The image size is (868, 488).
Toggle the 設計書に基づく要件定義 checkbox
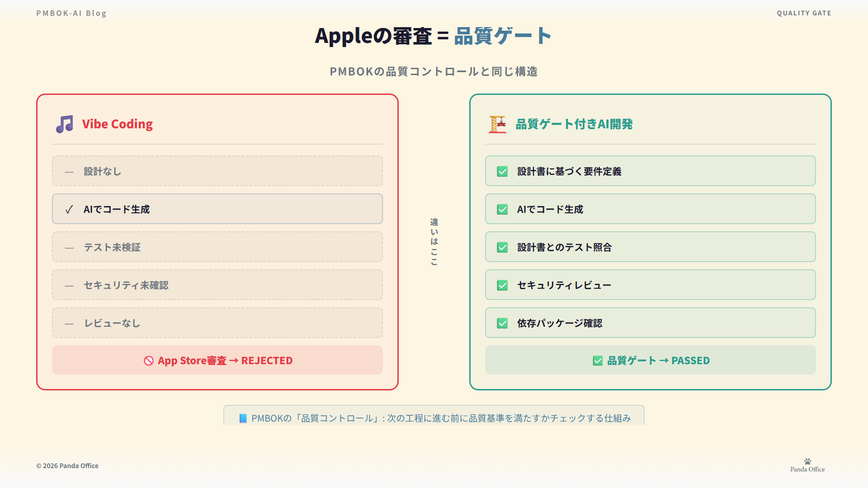(x=502, y=172)
